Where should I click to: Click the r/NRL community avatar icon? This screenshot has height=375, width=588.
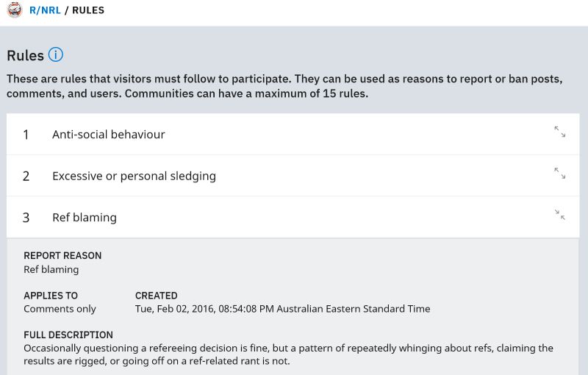(x=15, y=10)
